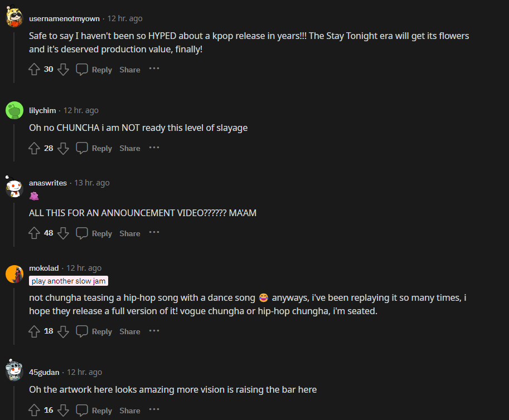Upvote anaswrites' announcement video comment
Viewport: 509px width, 420px height.
34,233
